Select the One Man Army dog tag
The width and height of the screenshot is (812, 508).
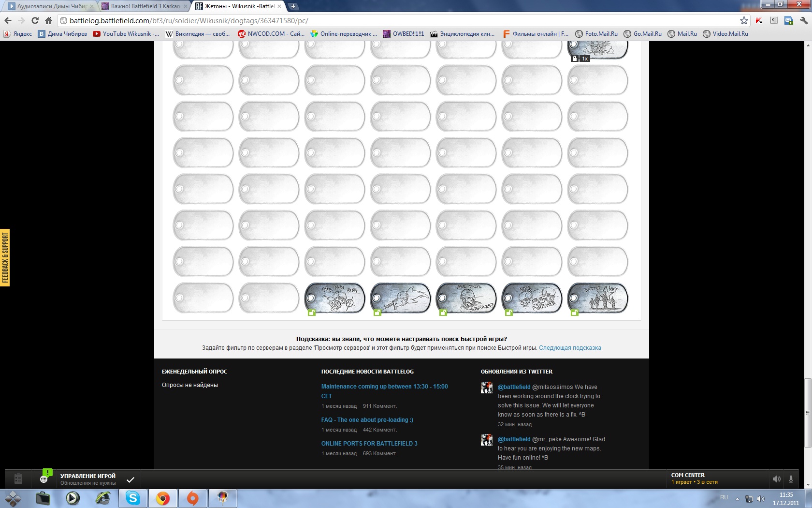pos(334,298)
